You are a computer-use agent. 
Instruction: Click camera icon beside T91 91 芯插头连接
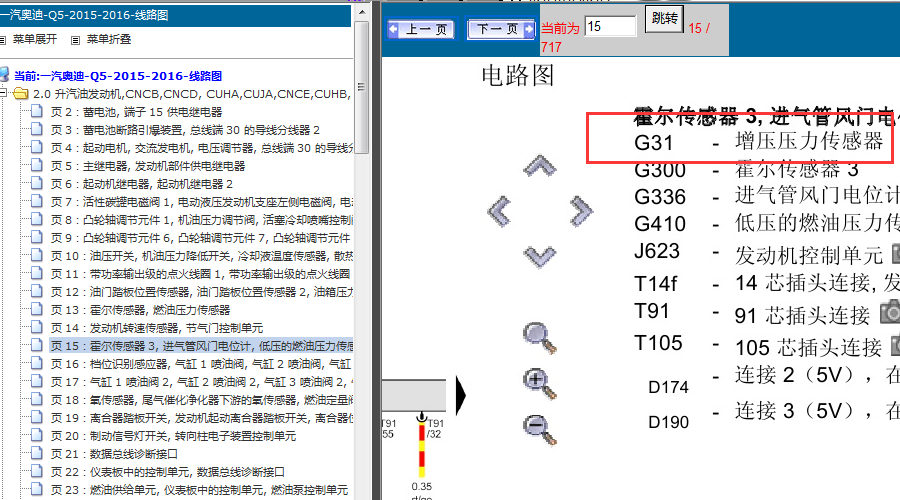click(x=890, y=312)
